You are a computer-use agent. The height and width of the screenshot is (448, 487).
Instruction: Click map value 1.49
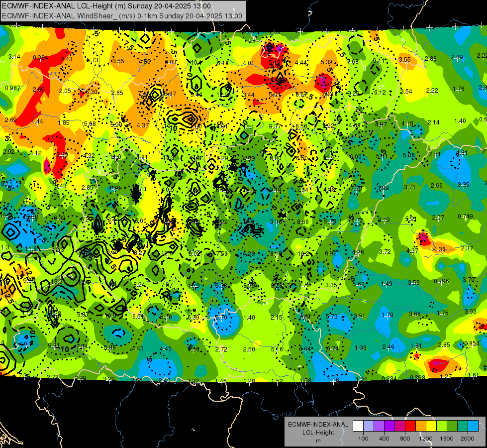387,284
